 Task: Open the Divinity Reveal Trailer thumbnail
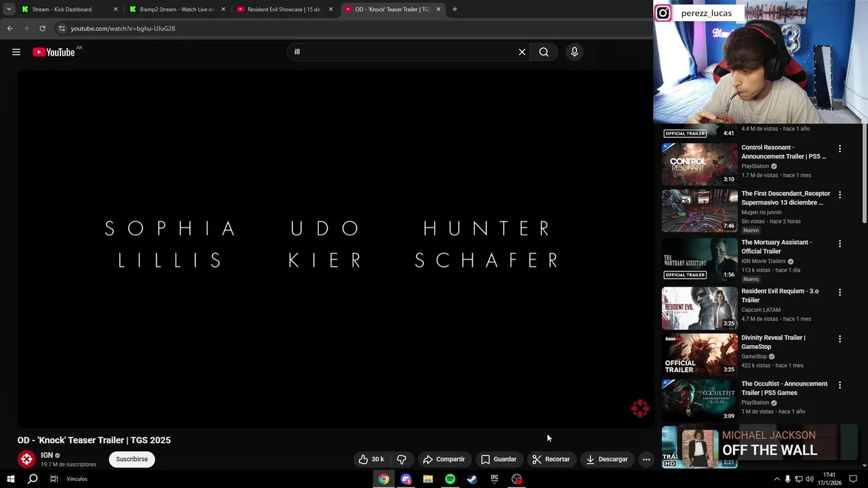pos(699,354)
